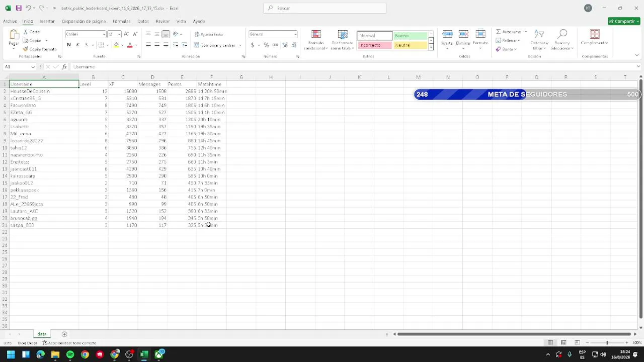
Task: Align text to top of cell
Action: [x=148, y=34]
